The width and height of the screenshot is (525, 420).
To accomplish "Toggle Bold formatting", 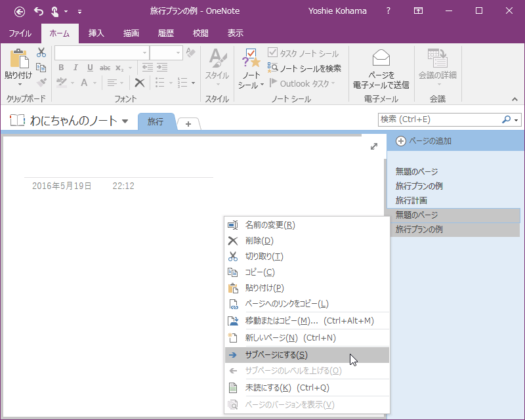I will 61,68.
